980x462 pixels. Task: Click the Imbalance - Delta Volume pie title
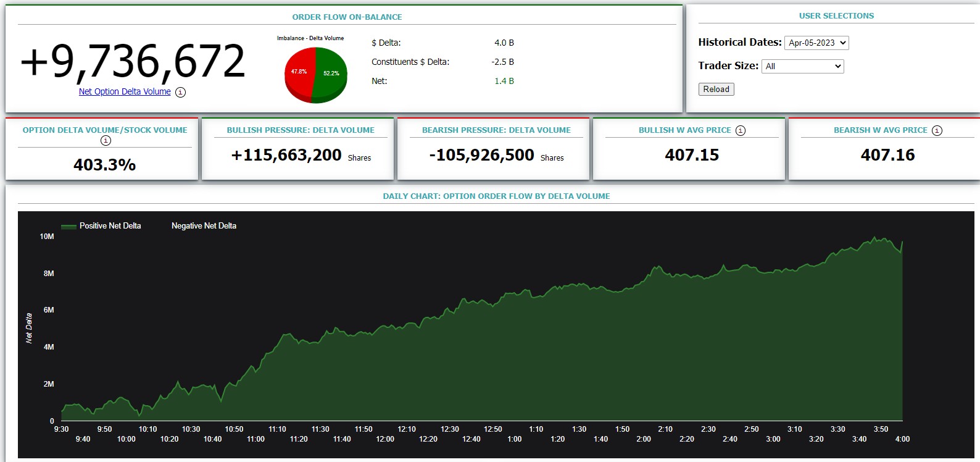[310, 38]
